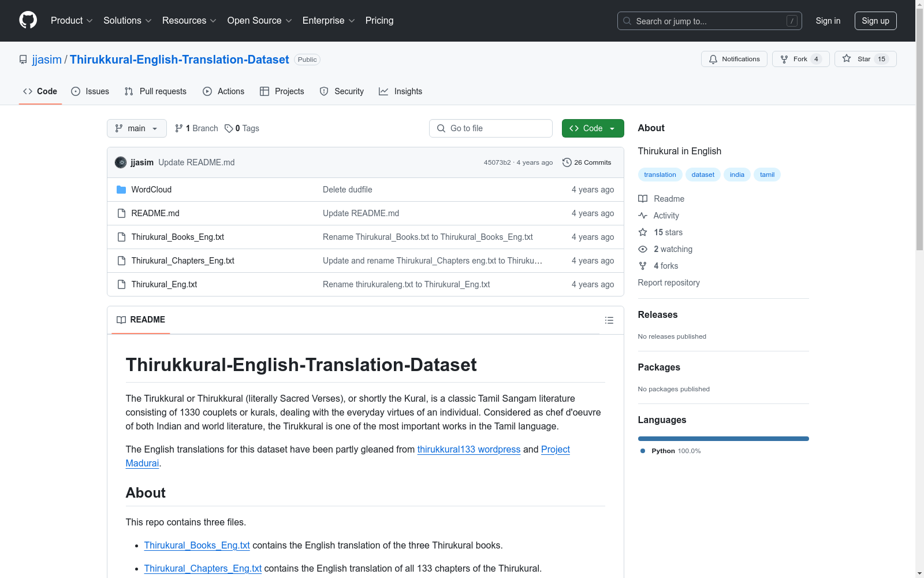Viewport: 924px width, 578px height.
Task: Switch to the Insights tab
Action: pyautogui.click(x=400, y=91)
